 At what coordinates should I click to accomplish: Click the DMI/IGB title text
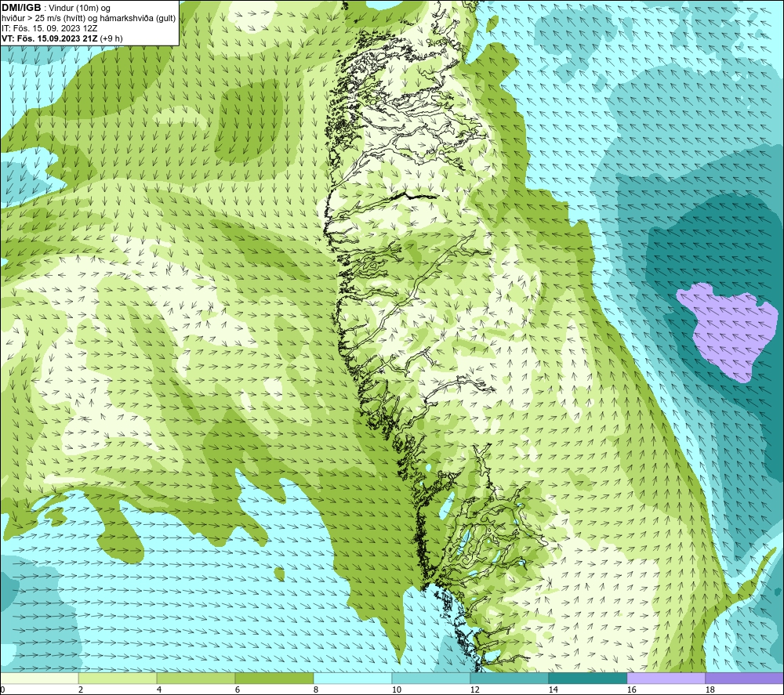[21, 8]
